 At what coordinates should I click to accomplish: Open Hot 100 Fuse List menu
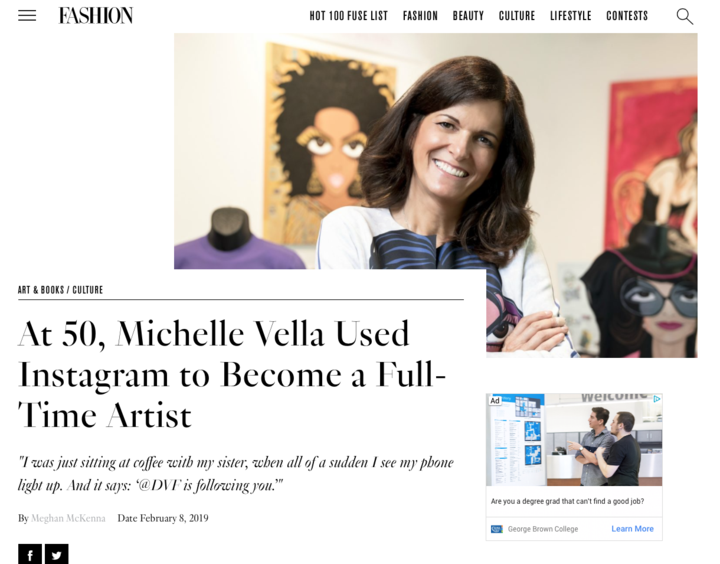pyautogui.click(x=349, y=16)
